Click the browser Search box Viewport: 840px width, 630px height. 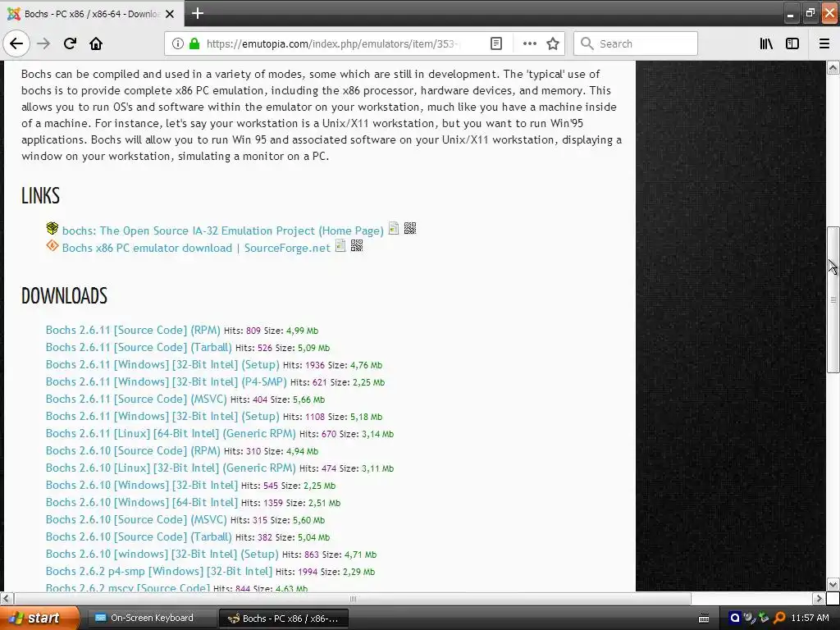pos(636,43)
